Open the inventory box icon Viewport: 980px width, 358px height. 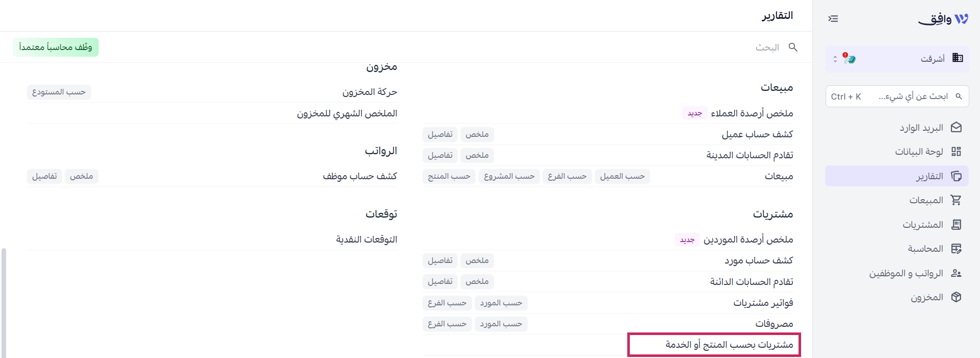956,297
